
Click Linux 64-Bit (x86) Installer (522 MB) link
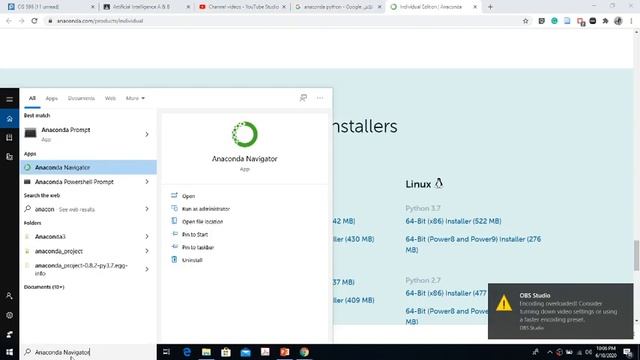(453, 221)
